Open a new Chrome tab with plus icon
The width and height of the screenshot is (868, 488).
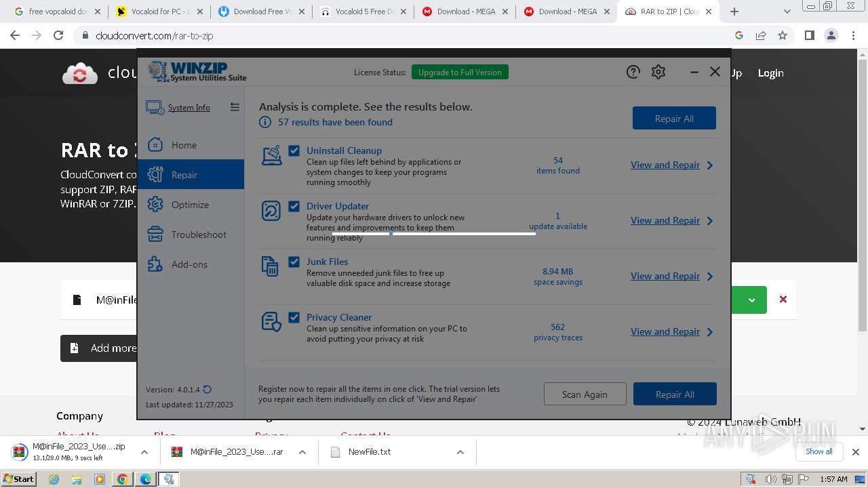pos(734,12)
